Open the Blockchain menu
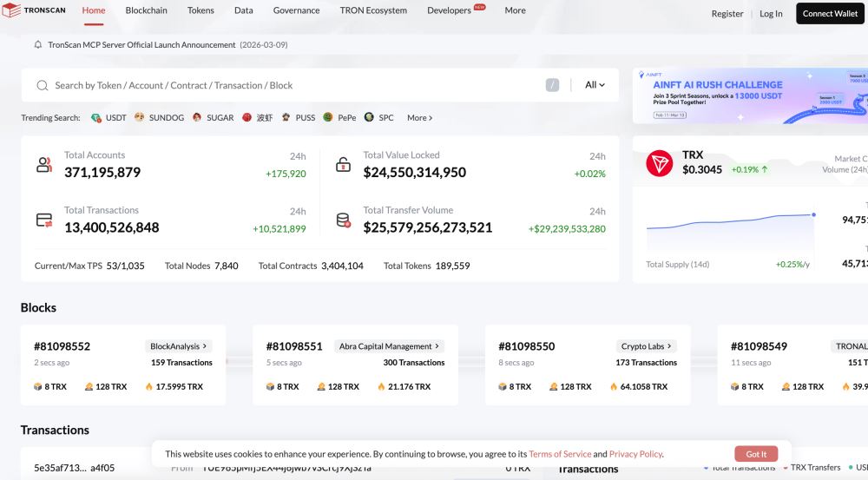 tap(146, 10)
